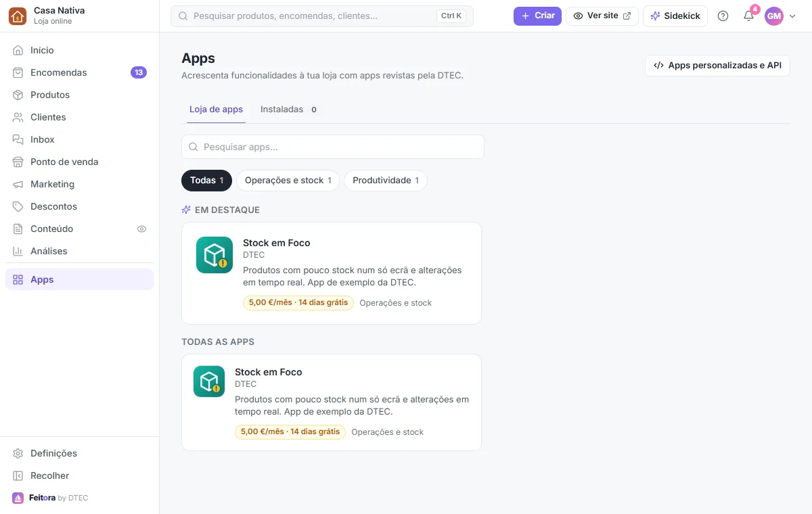
Task: Click the Ctrl K shortcut hint
Action: click(x=451, y=16)
